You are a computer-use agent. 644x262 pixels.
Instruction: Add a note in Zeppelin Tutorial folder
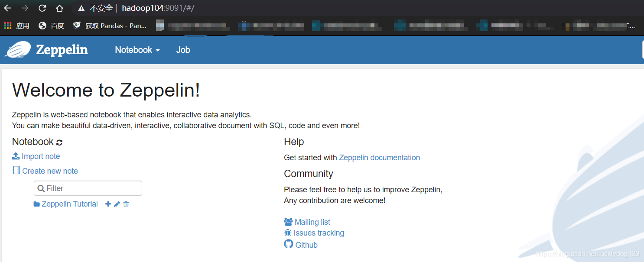click(x=108, y=204)
